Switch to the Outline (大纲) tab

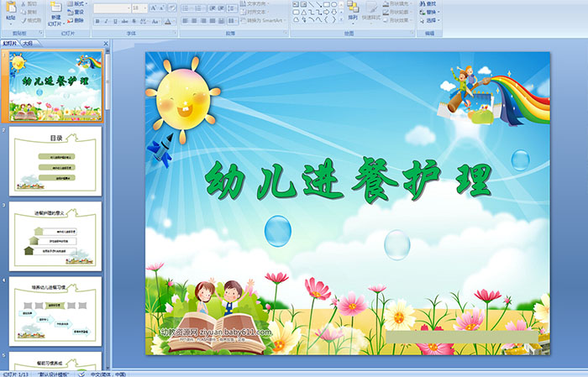pyautogui.click(x=28, y=44)
